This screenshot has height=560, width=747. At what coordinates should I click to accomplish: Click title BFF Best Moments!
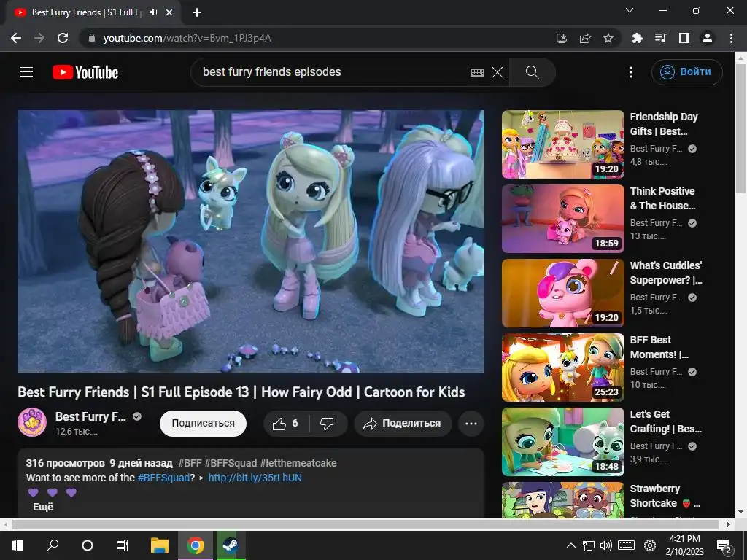pos(659,347)
